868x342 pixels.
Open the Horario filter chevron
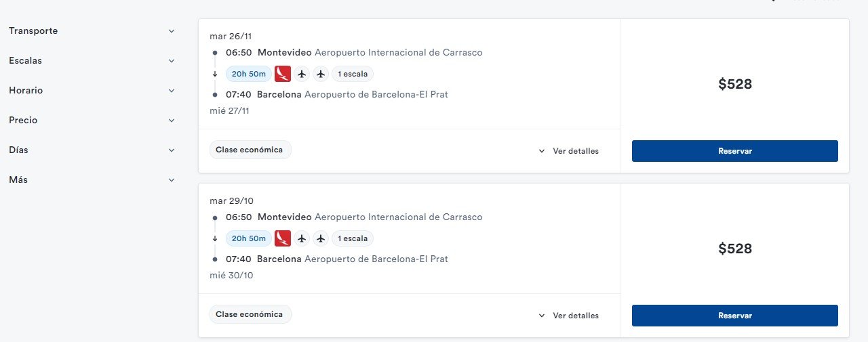[x=172, y=91]
